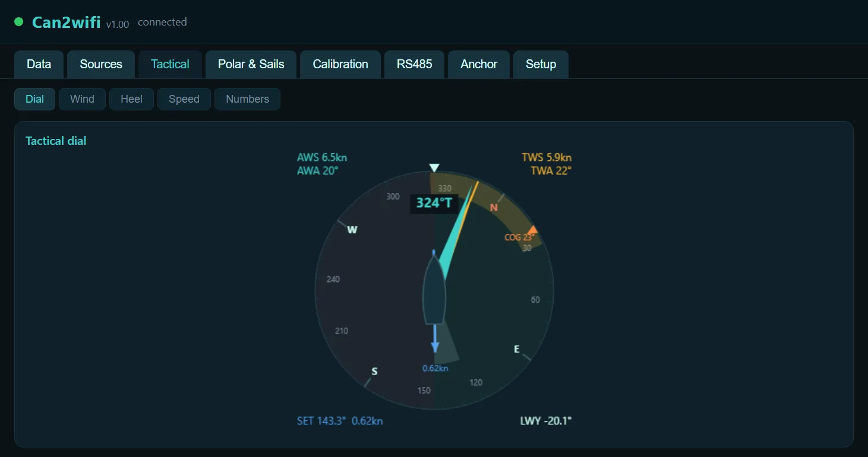Click the 240 degree mark on dial
Viewport: 868px width, 457px height.
point(333,279)
